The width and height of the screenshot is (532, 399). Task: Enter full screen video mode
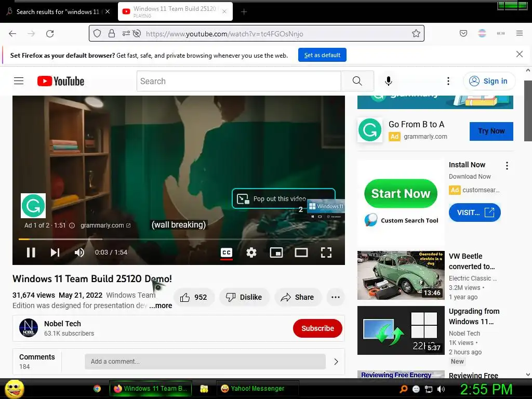pos(326,252)
